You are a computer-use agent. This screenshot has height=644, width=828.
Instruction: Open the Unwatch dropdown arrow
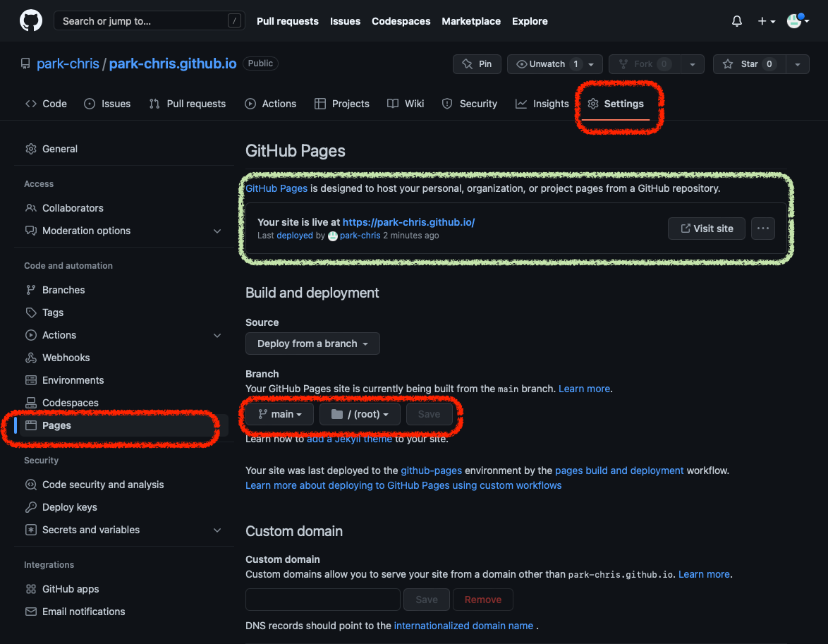click(592, 64)
